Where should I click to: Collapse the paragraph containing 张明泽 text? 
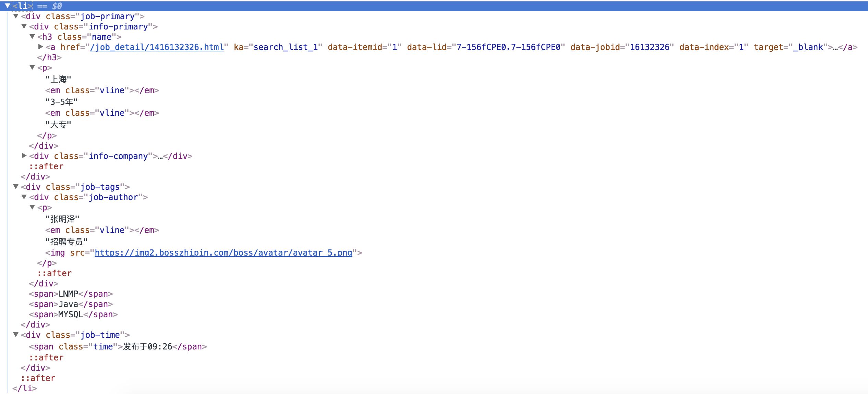[32, 207]
